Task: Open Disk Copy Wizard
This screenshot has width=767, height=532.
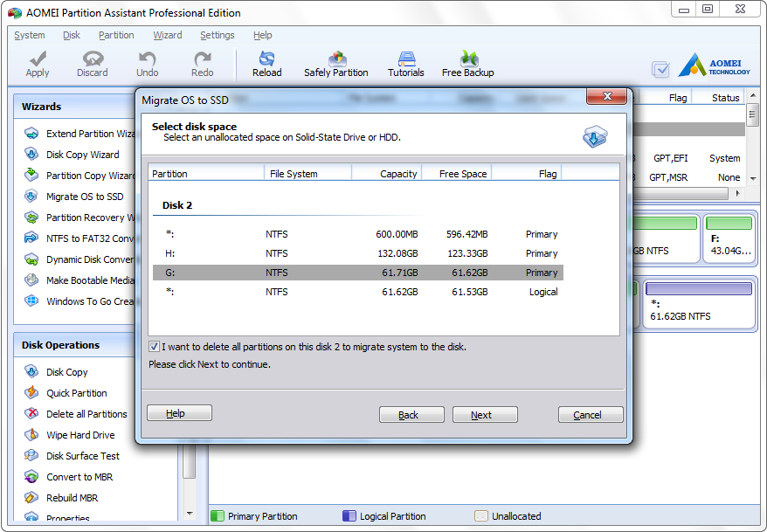Action: (x=72, y=155)
